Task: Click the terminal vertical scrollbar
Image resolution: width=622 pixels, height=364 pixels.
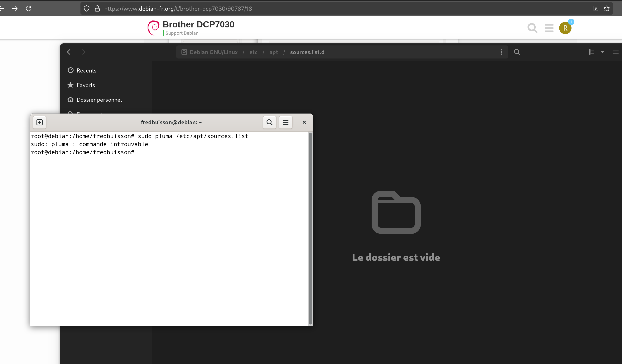Action: click(310, 228)
